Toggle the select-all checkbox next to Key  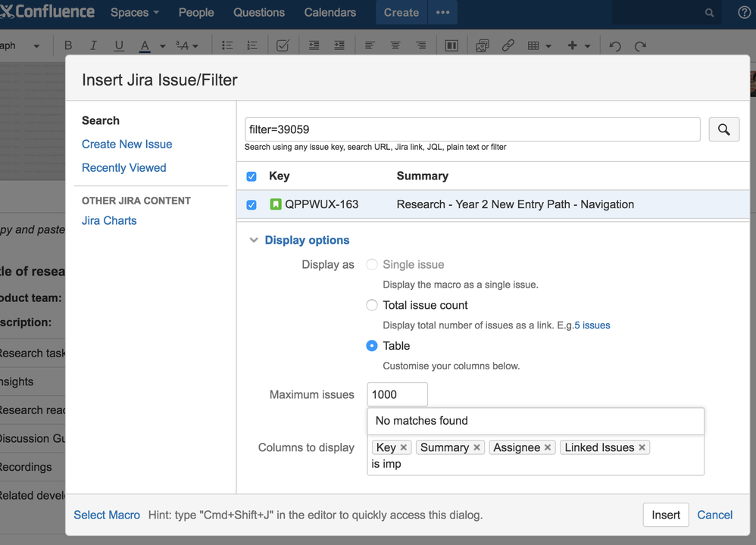pos(251,176)
